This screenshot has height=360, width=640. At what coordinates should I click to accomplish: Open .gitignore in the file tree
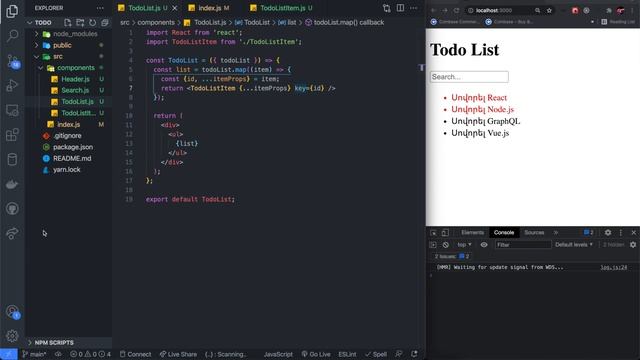[67, 136]
